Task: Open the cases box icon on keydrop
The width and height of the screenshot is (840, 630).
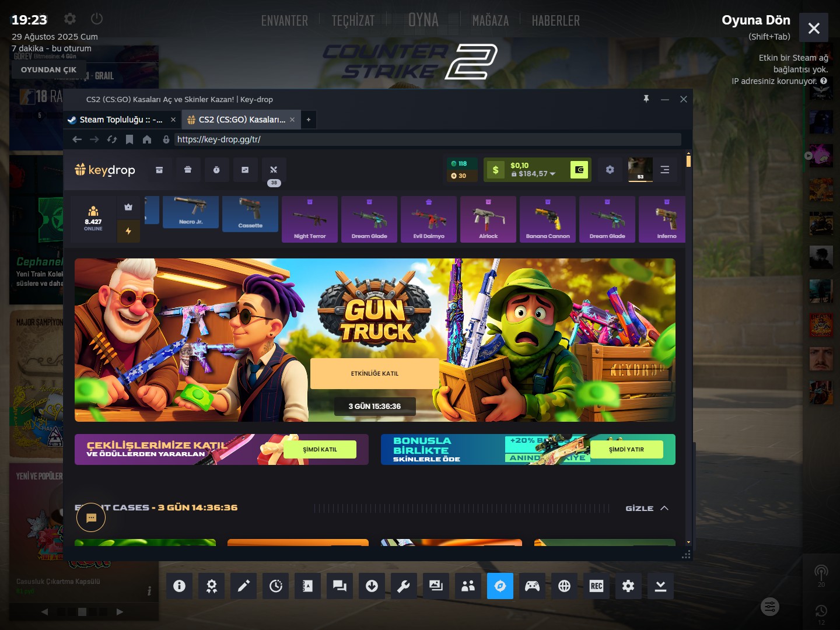Action: pyautogui.click(x=159, y=170)
